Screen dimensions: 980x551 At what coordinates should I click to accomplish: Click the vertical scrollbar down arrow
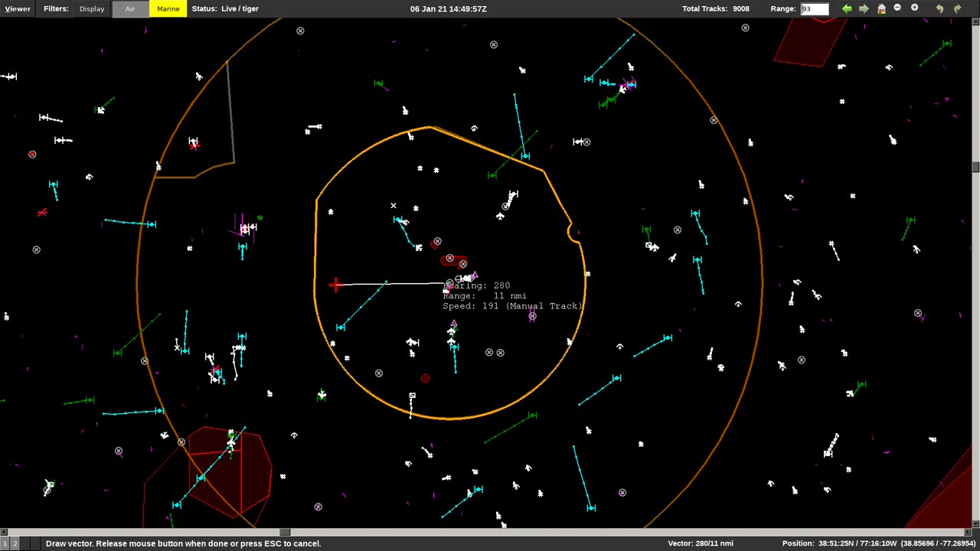tap(975, 524)
